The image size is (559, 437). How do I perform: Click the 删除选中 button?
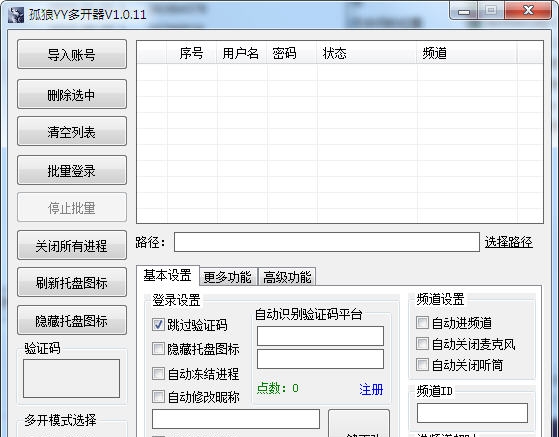(x=72, y=94)
